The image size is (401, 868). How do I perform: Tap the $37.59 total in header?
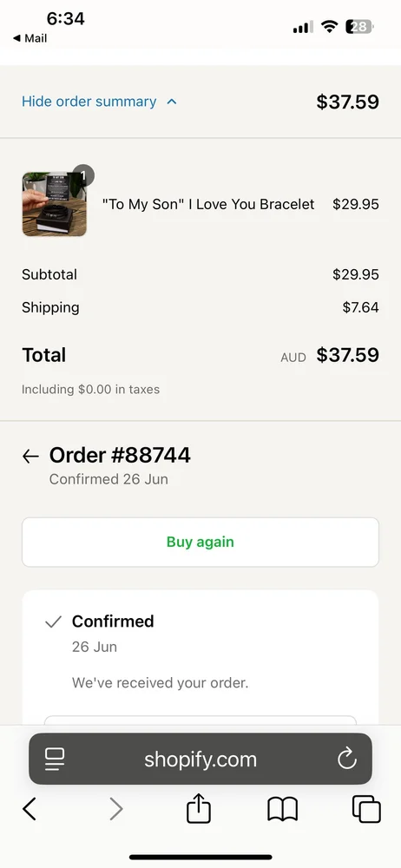[x=348, y=102]
